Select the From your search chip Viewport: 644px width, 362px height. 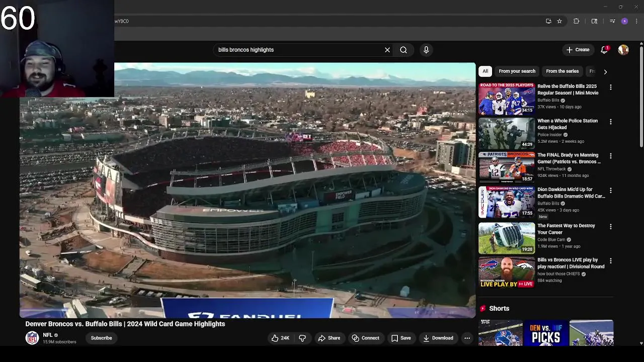(x=517, y=71)
